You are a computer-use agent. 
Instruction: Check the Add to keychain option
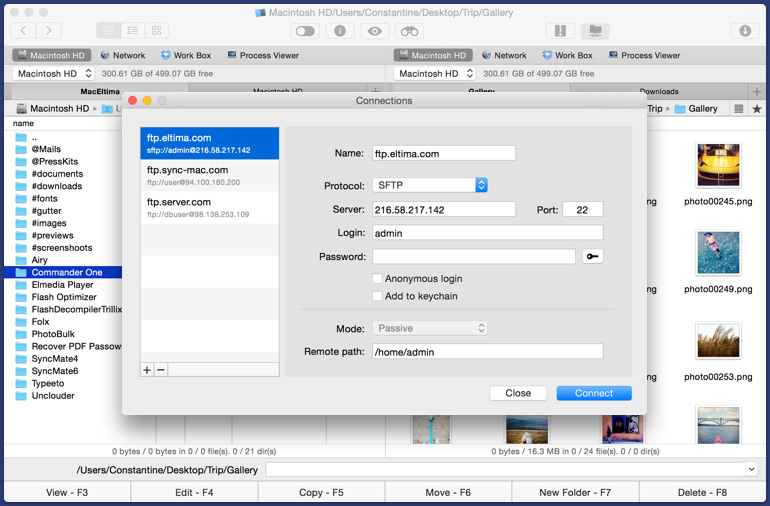pyautogui.click(x=377, y=296)
